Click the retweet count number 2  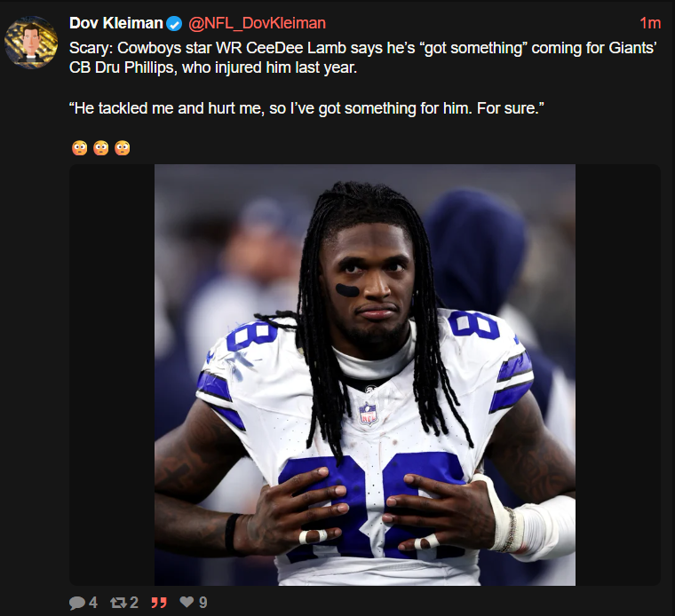point(134,602)
